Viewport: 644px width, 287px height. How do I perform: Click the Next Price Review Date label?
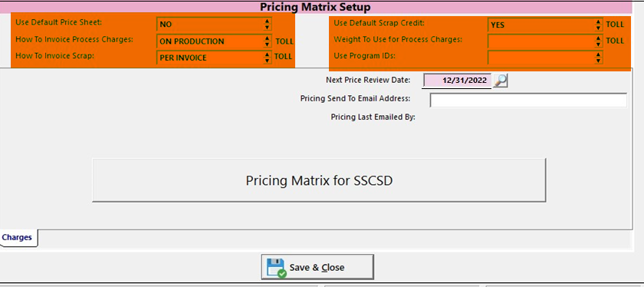pos(368,80)
